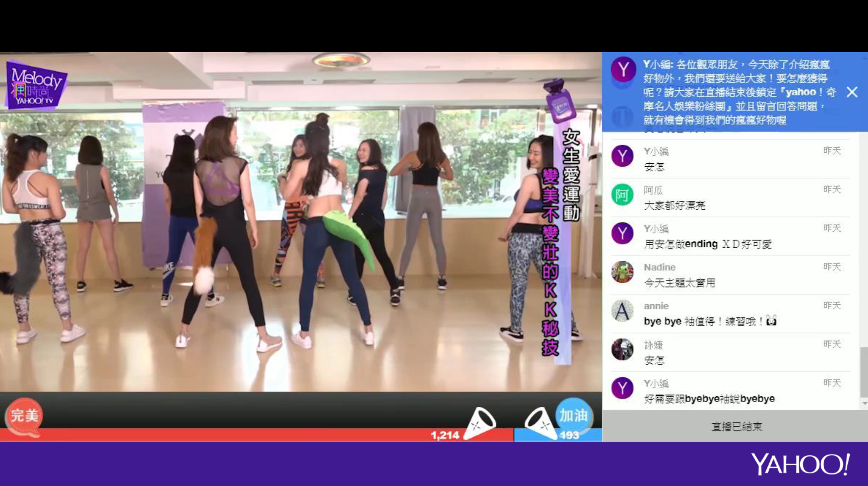Click the red 完美 vote bubble
Screen dimensions: 868x486
pyautogui.click(x=24, y=416)
